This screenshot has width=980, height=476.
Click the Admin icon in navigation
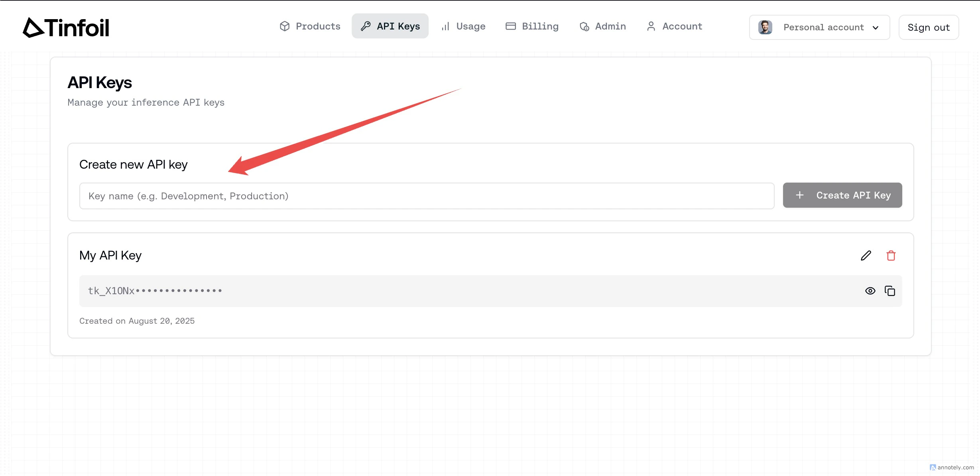point(584,26)
